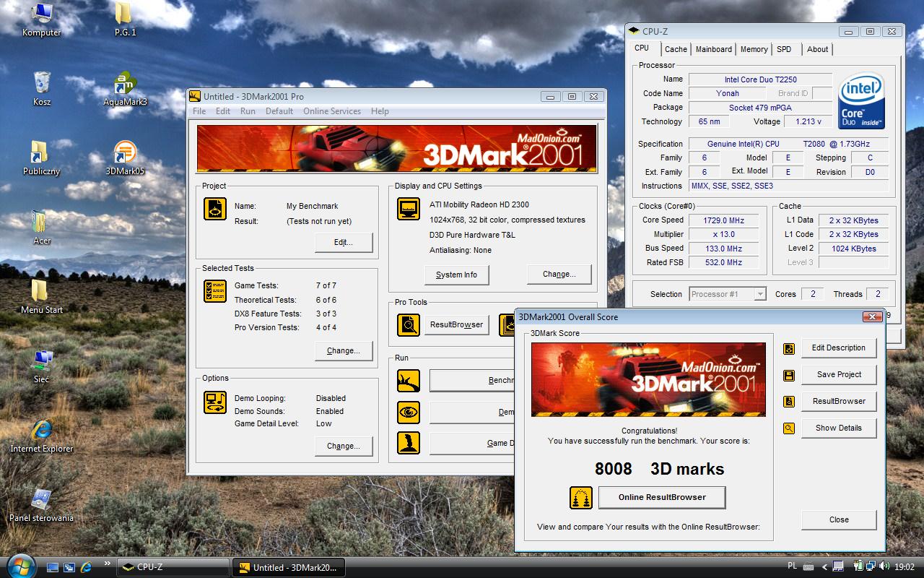Click the Online ResultBrowser button
The height and width of the screenshot is (578, 924).
(662, 497)
